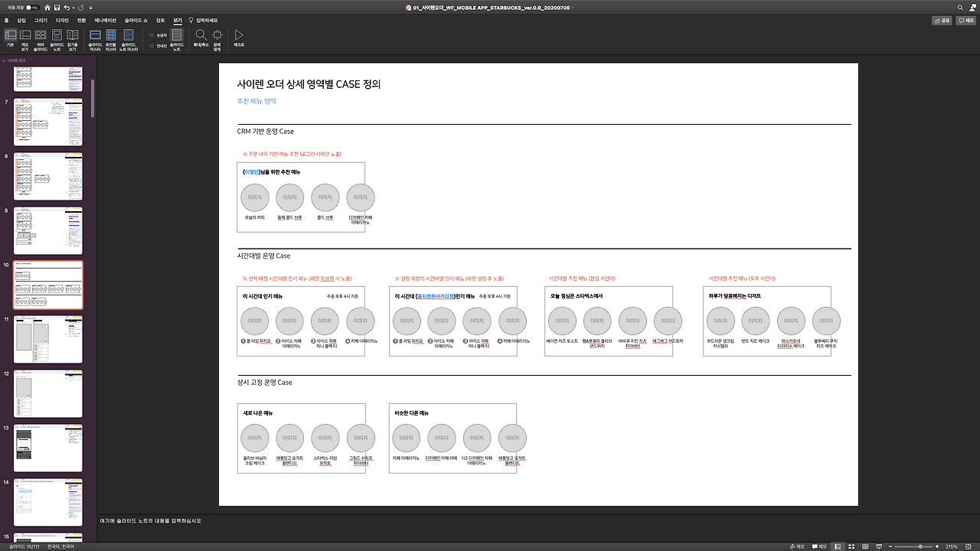Select the slide 9 thumbnail

48,230
